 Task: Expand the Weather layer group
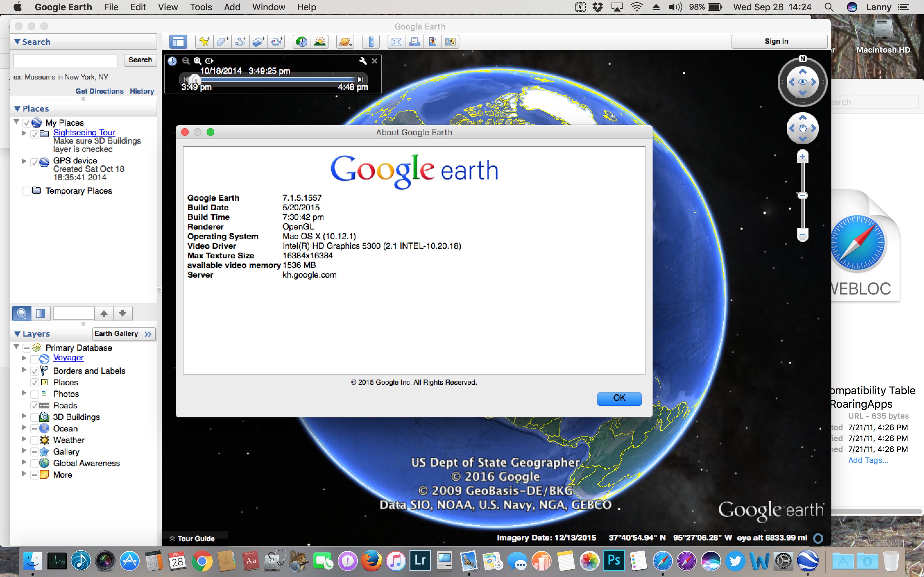tap(24, 439)
